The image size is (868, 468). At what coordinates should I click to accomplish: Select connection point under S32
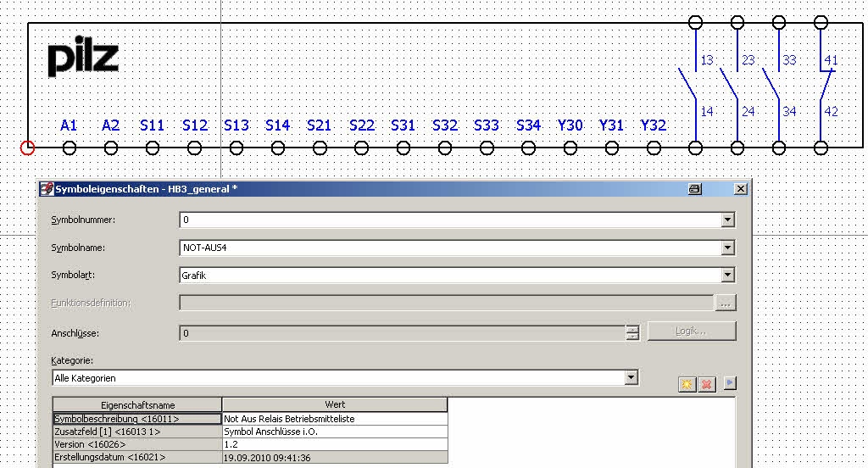point(444,148)
